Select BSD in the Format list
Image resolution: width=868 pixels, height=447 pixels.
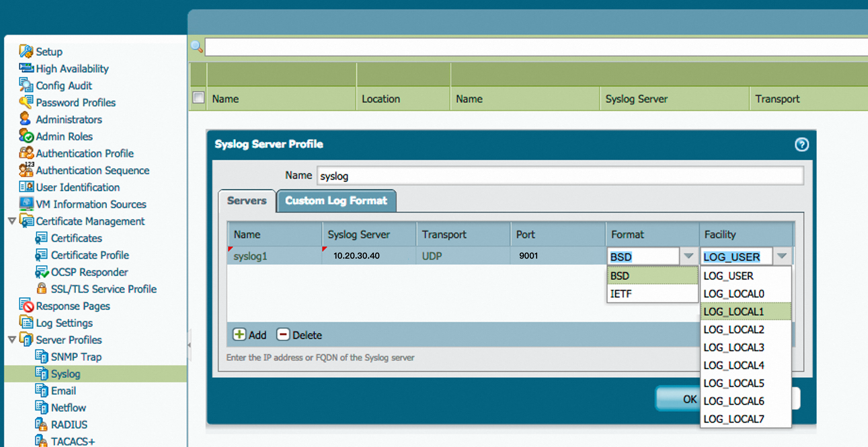[x=653, y=276]
